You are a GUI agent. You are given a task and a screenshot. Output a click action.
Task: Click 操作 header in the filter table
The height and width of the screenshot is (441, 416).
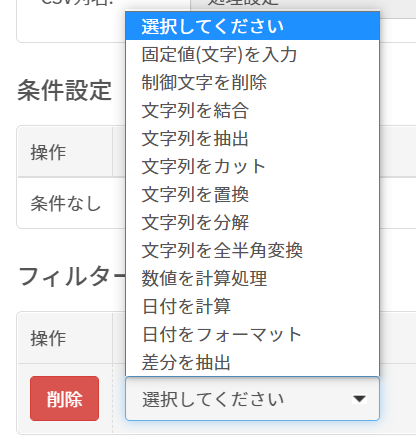pos(48,338)
